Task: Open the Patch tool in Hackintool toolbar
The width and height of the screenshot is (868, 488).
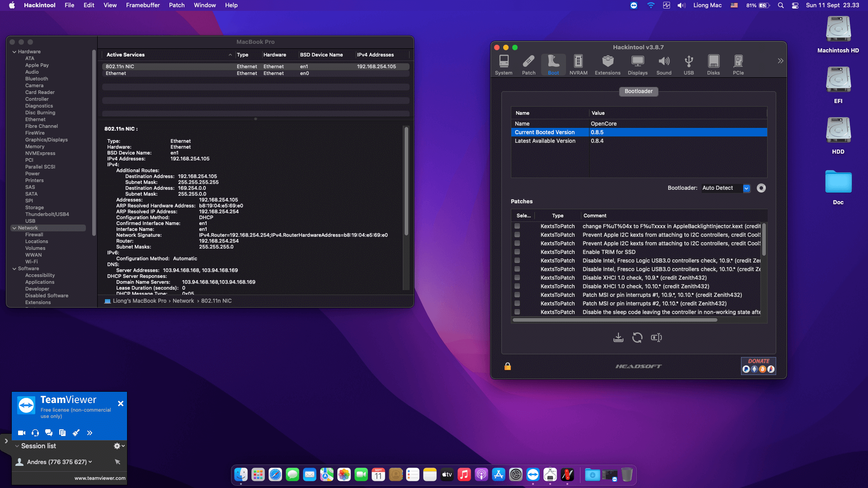Action: click(528, 65)
